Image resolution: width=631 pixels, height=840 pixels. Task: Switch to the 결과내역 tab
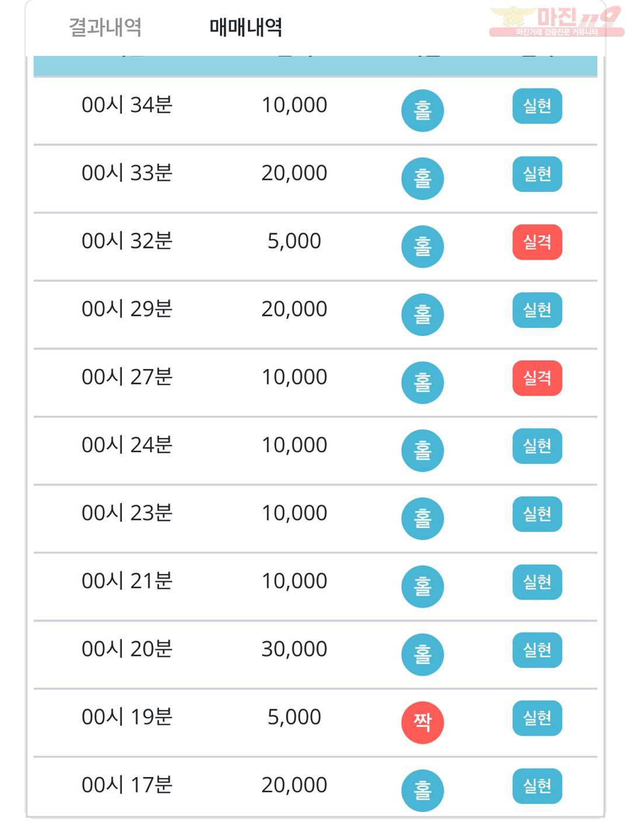(105, 27)
